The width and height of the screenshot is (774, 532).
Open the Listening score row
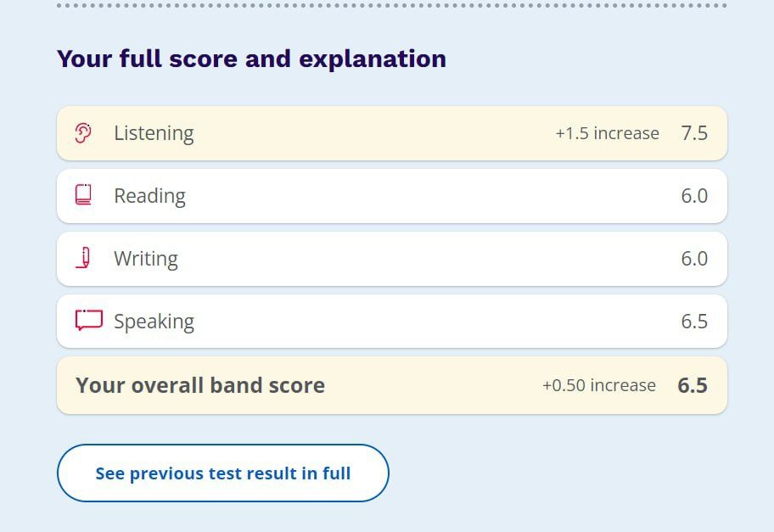tap(392, 133)
